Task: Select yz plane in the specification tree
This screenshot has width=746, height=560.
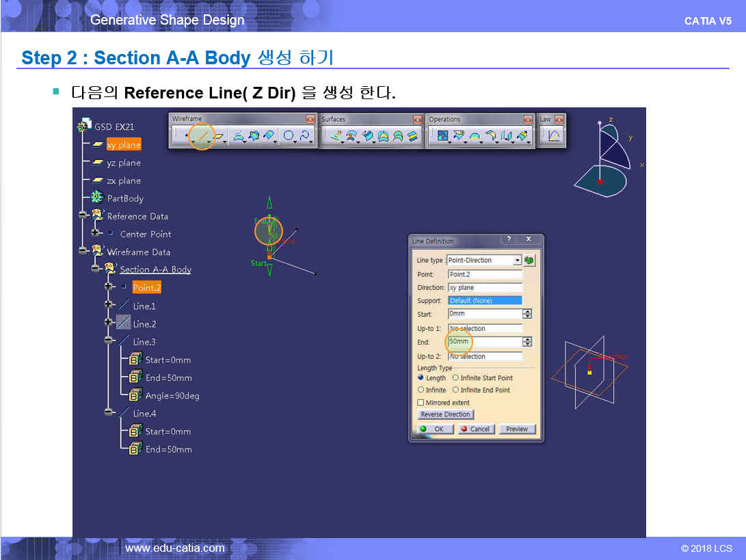Action: 124,163
